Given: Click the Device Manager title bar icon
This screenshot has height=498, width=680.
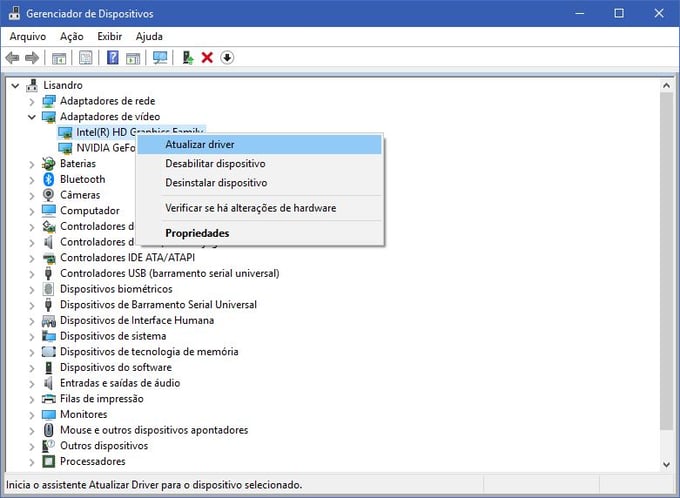Looking at the screenshot, I should tap(14, 13).
